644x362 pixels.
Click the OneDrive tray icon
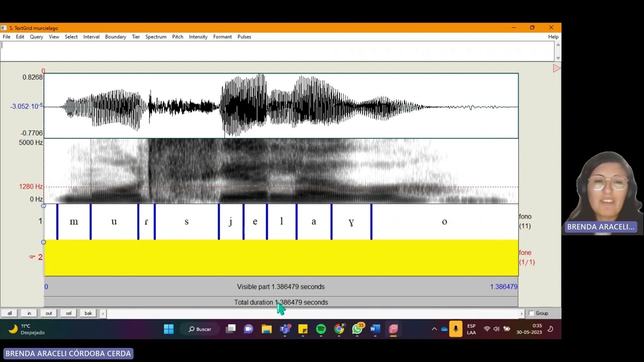coord(444,329)
